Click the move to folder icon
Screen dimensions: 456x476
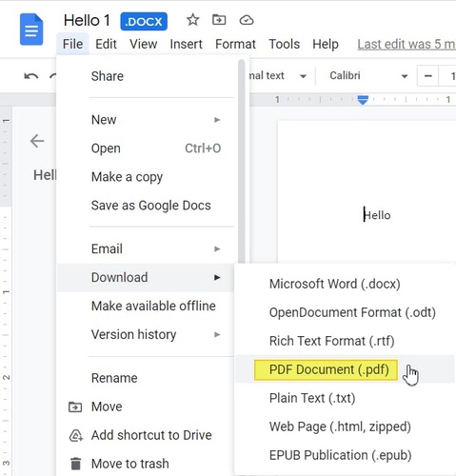pos(219,20)
